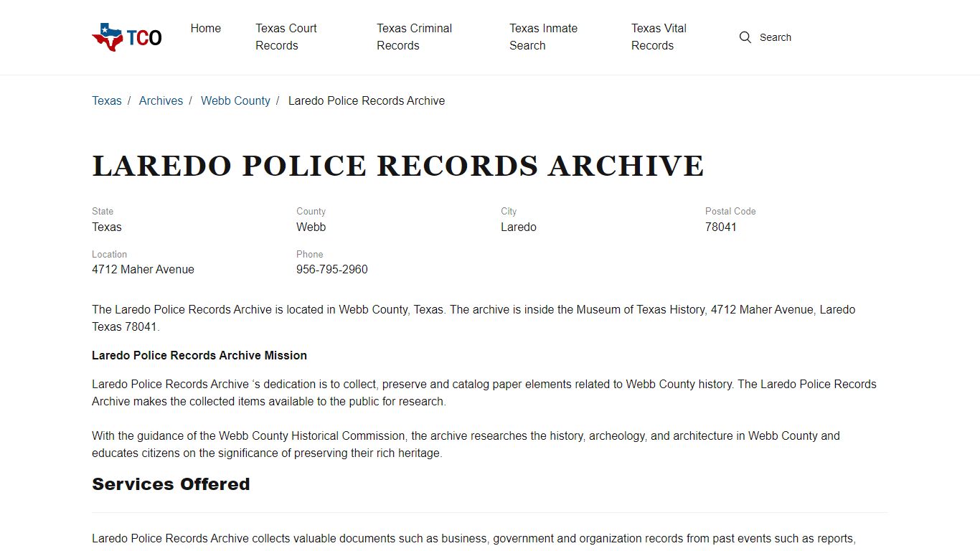Open the Home menu item
The width and height of the screenshot is (980, 551).
[x=206, y=29]
